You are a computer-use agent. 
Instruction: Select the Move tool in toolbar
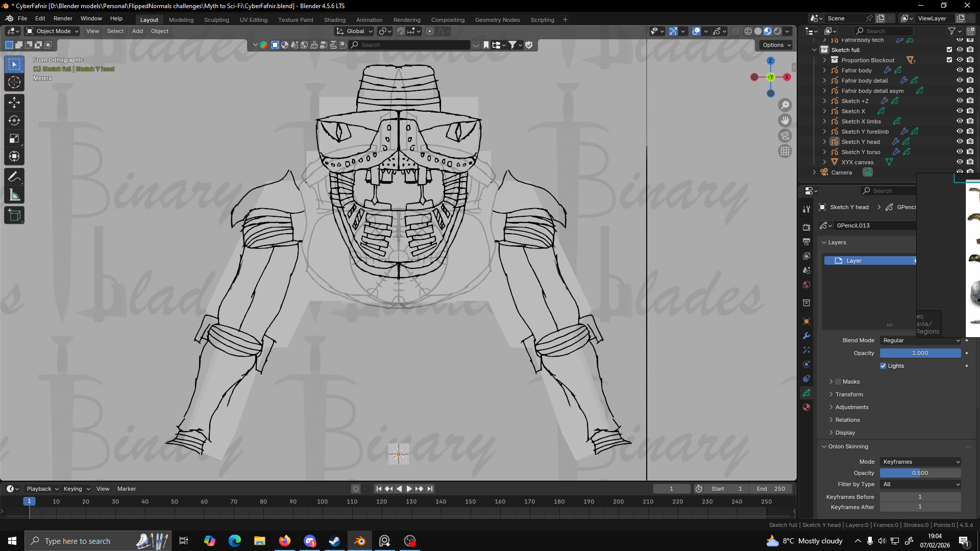pos(14,103)
